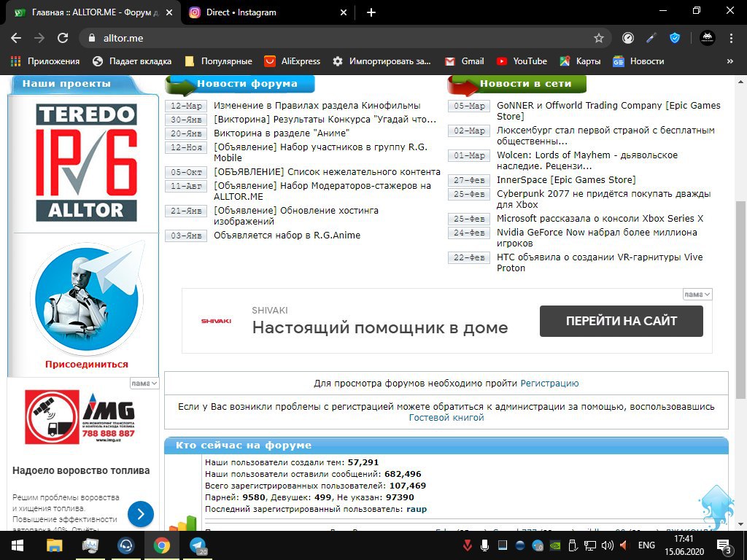Open the Windows Start menu

click(18, 545)
